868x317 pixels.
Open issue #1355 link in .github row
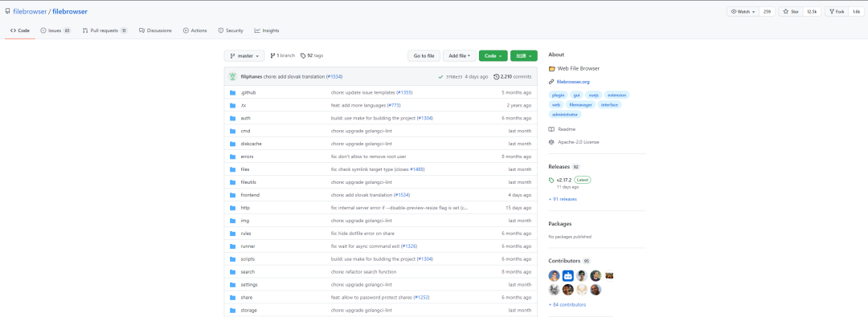[x=405, y=92]
